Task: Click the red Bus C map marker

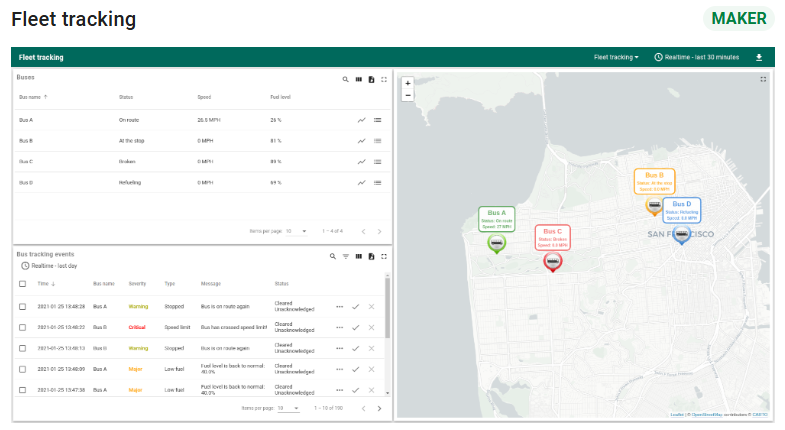Action: (552, 261)
